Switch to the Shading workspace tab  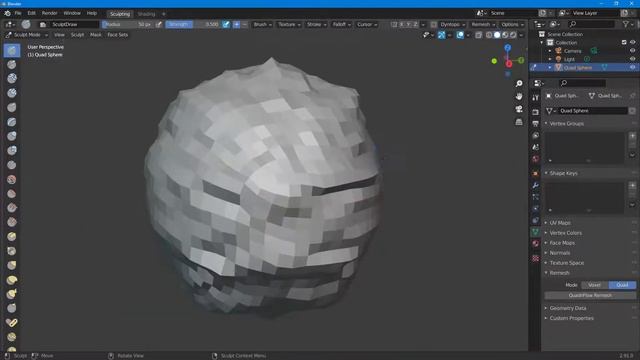click(x=146, y=14)
